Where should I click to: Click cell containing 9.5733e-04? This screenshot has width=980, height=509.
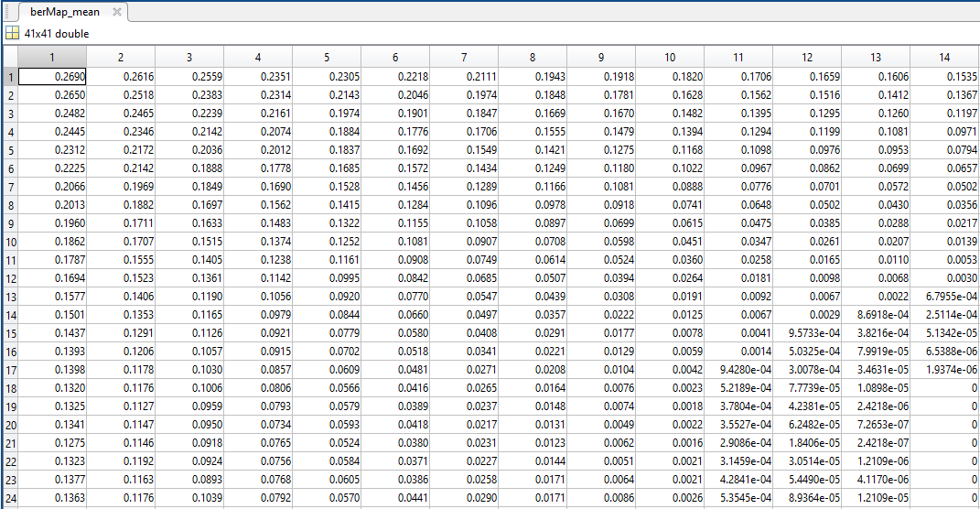(807, 332)
